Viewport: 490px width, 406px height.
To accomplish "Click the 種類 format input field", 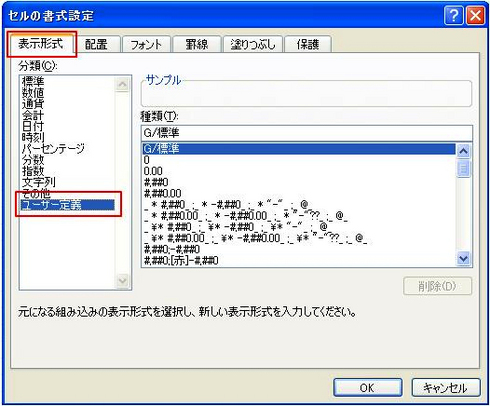I will pyautogui.click(x=307, y=133).
